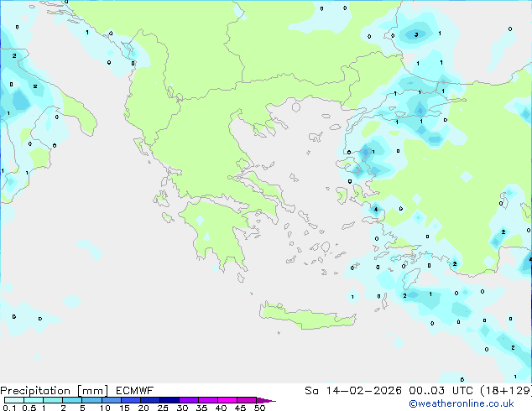
Task: Select the date text 'Sa 14-02-2026'
Action: pos(353,391)
